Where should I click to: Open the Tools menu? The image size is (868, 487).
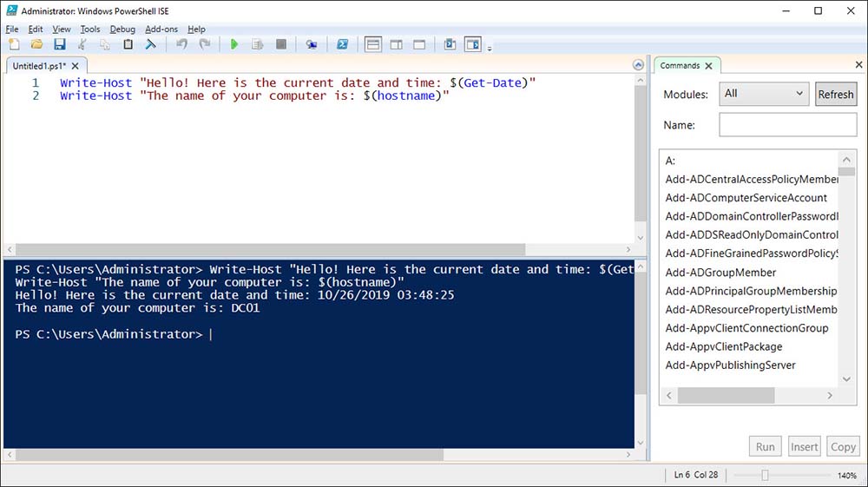point(90,29)
